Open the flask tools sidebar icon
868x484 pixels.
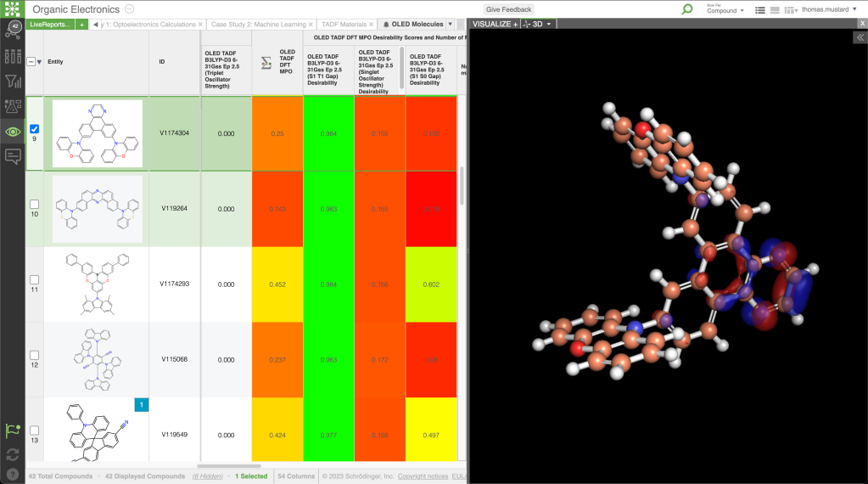(13, 106)
